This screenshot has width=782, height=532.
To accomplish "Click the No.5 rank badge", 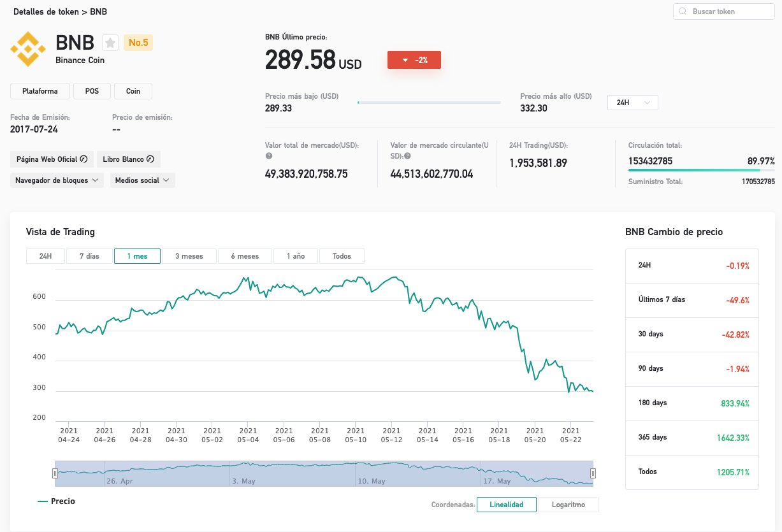I will pyautogui.click(x=138, y=43).
